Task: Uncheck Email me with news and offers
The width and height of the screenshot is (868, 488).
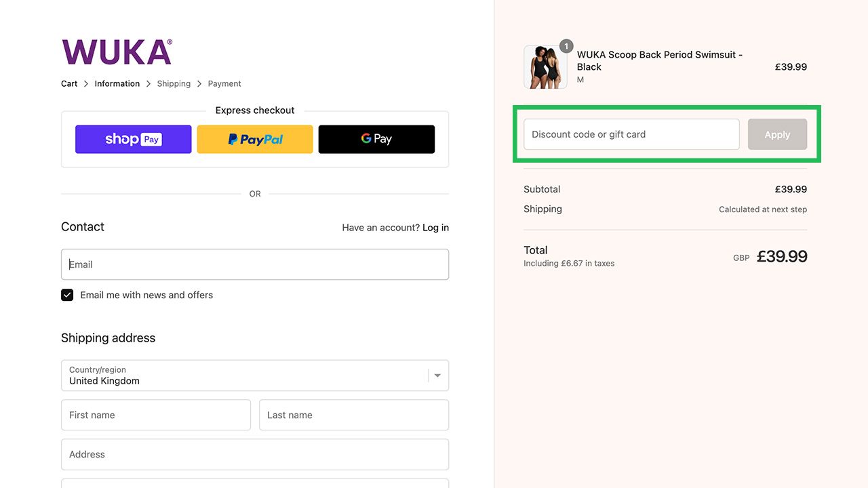Action: 67,295
